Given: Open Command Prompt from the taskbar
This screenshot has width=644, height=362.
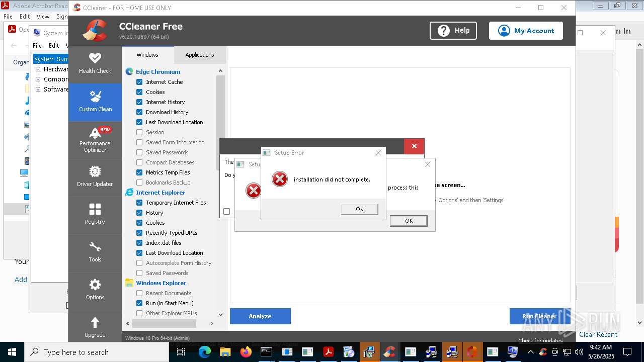Looking at the screenshot, I should [x=266, y=352].
